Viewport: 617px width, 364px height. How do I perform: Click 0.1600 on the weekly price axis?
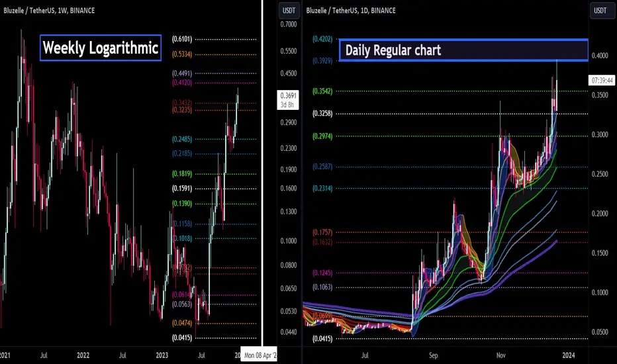click(x=289, y=188)
